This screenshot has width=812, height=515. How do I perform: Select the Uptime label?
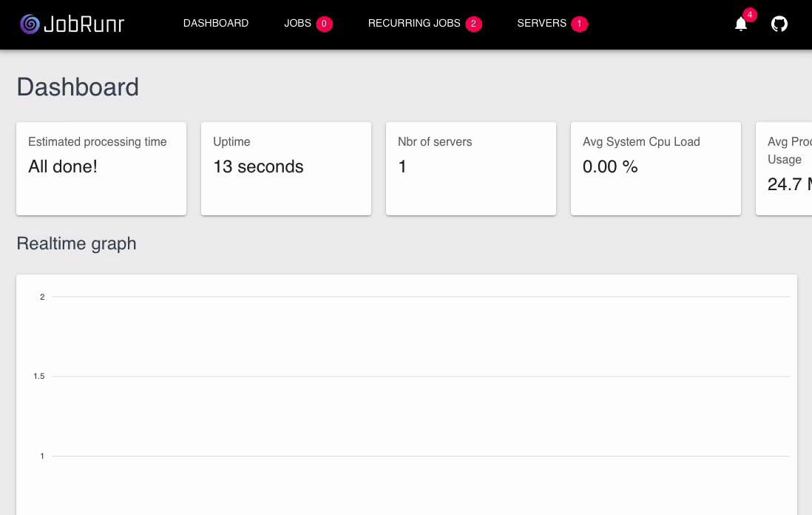pyautogui.click(x=231, y=142)
